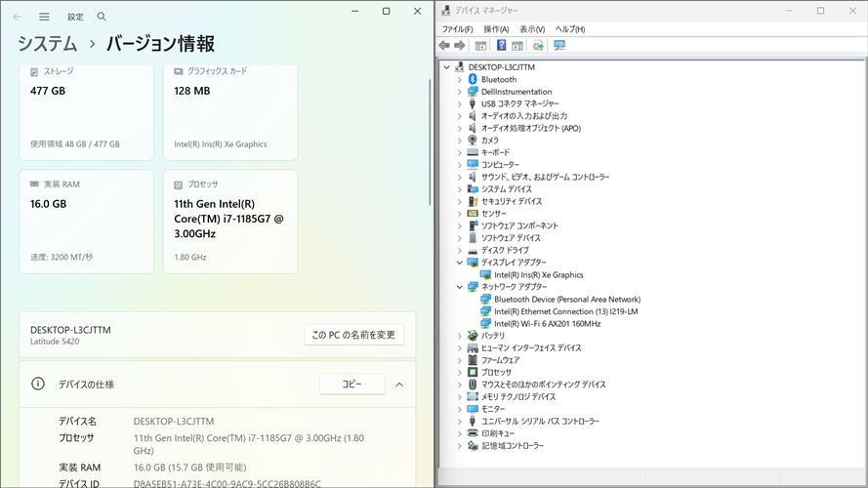The height and width of the screenshot is (488, 868).
Task: Click the コピー button for device specs
Action: click(x=351, y=385)
